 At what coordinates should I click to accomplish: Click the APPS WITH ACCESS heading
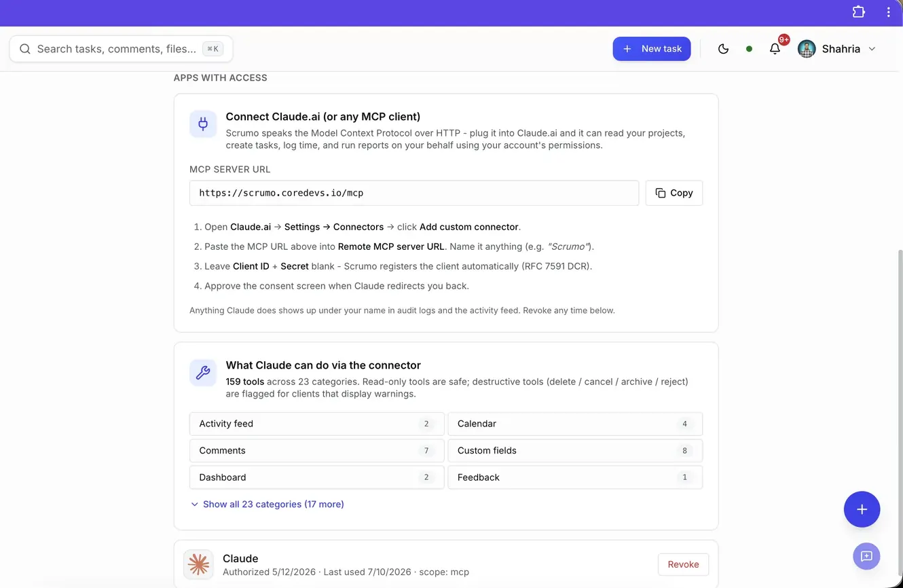(x=220, y=77)
